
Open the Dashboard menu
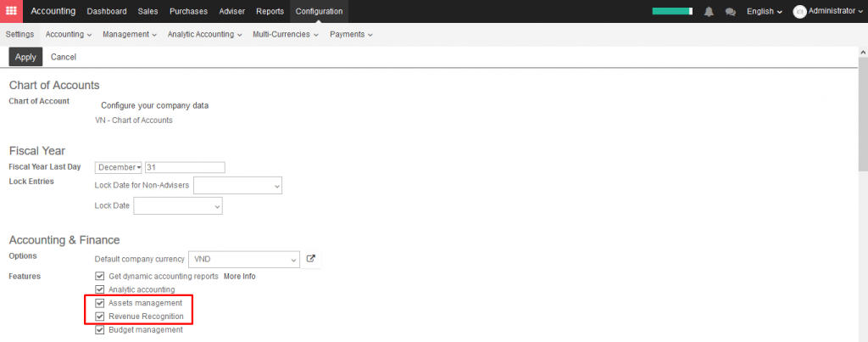pyautogui.click(x=107, y=11)
